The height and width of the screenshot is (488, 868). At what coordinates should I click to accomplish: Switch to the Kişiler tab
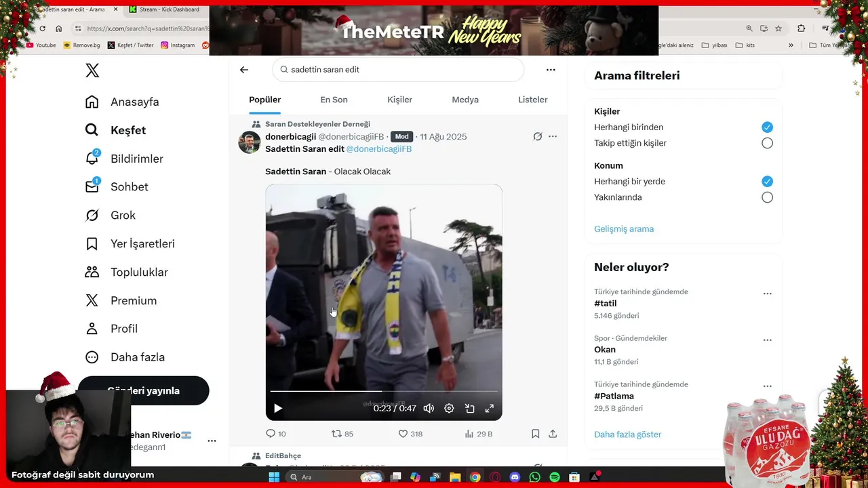[399, 100]
